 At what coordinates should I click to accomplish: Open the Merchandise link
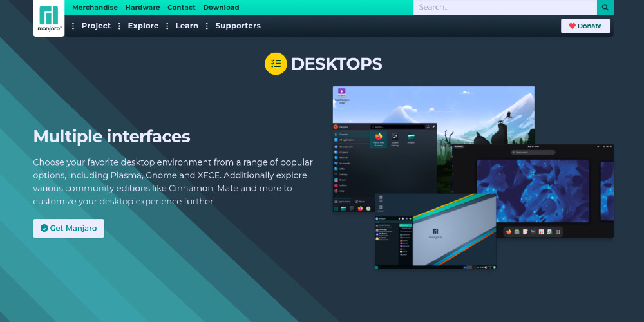coord(95,7)
